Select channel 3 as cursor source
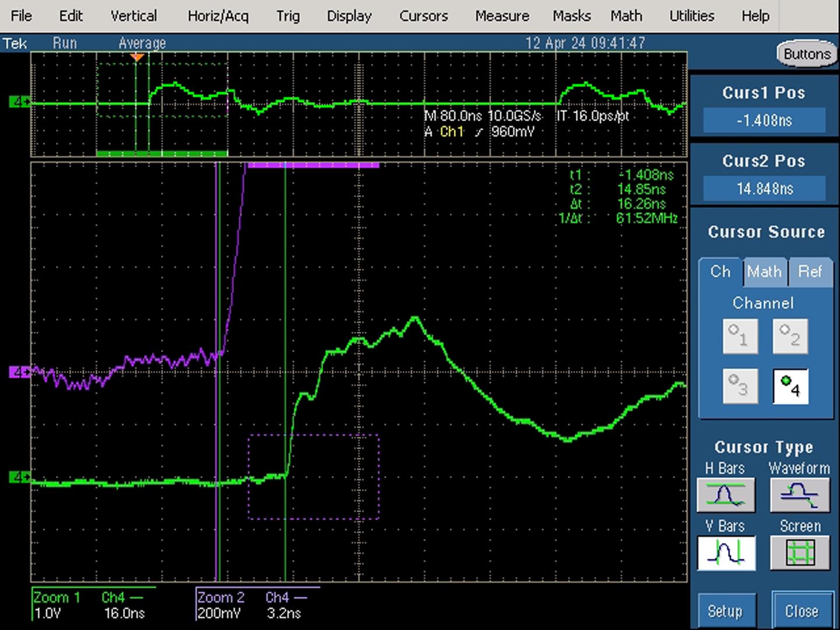840x630 pixels. [x=740, y=386]
